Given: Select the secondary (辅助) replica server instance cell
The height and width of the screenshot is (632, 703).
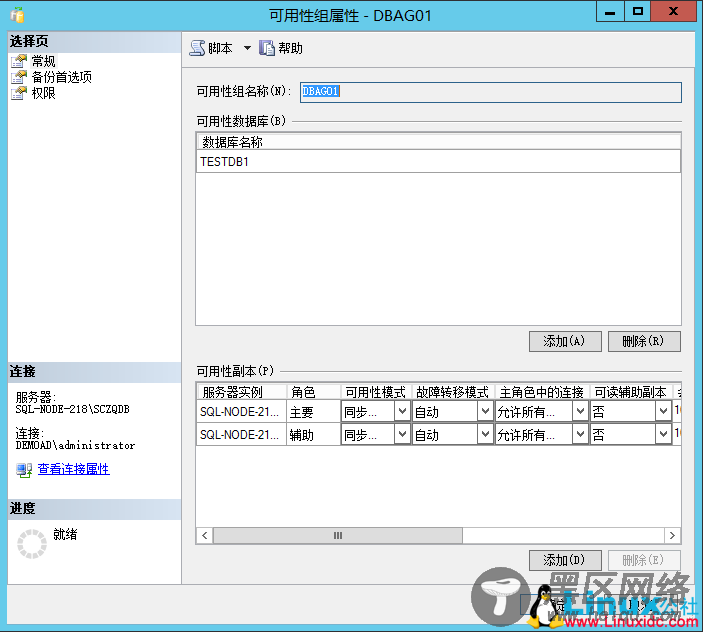Looking at the screenshot, I should [x=242, y=435].
